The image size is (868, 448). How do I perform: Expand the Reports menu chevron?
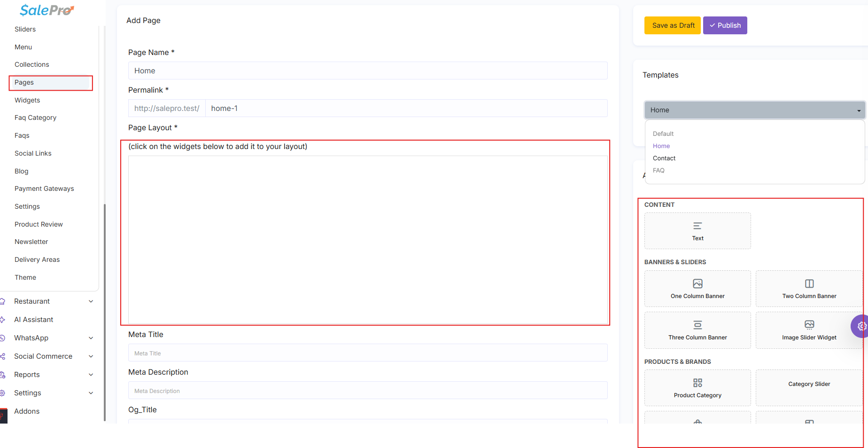tap(91, 375)
